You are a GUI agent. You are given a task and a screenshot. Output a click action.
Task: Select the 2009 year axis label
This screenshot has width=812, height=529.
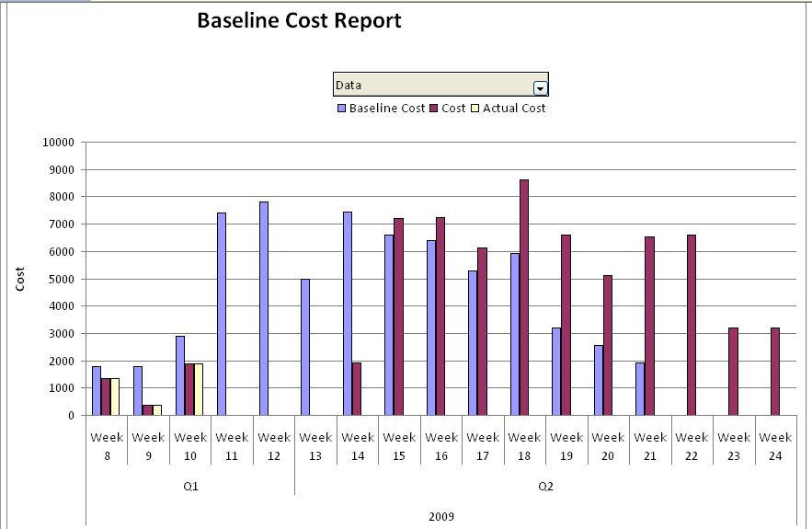(440, 516)
